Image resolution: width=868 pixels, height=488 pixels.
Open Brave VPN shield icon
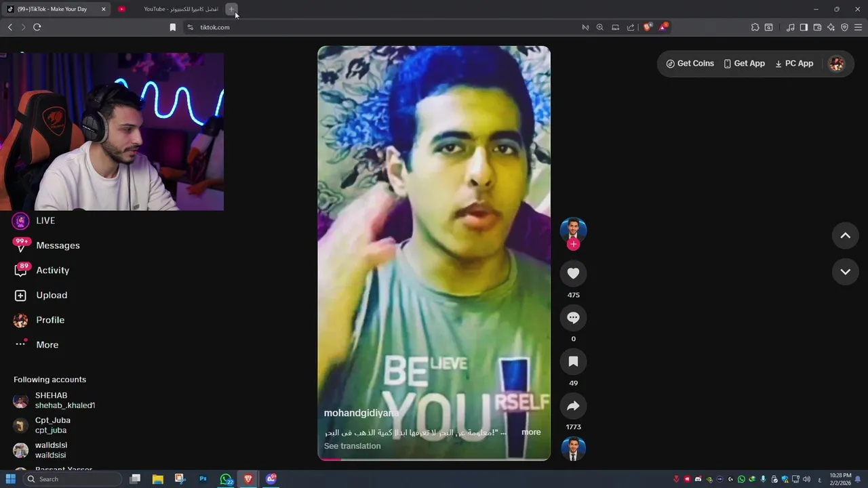[844, 27]
